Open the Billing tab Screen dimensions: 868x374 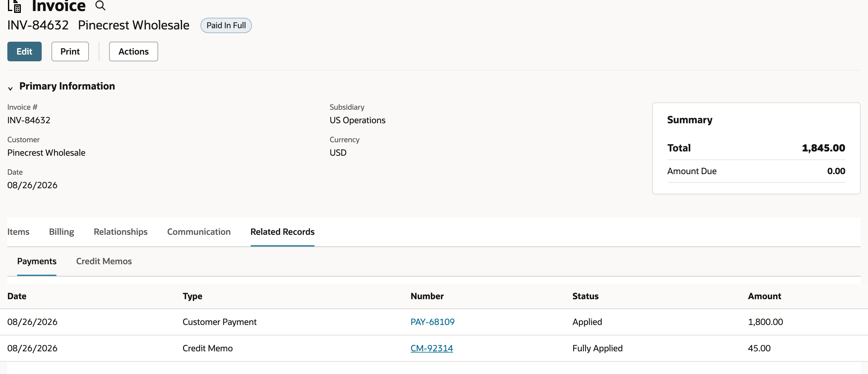click(62, 232)
